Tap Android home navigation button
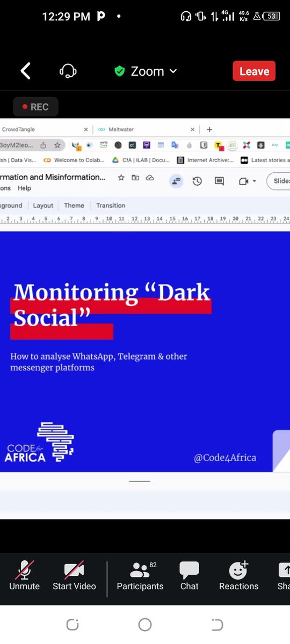Screen dimensions: 290x644 145,625
